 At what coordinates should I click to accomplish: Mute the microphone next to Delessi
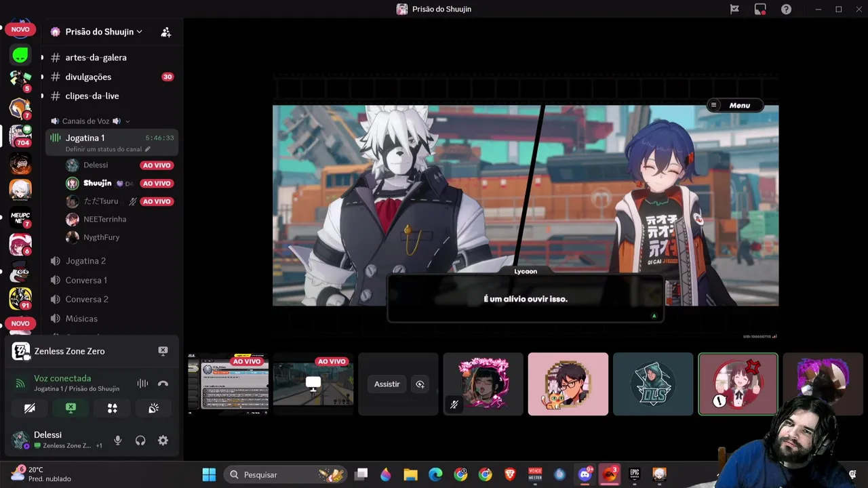coord(118,441)
